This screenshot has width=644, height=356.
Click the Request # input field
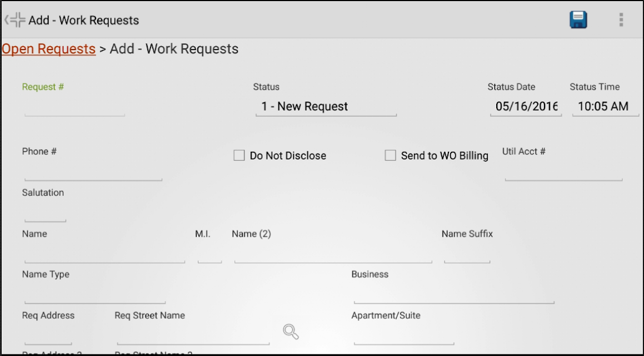[x=74, y=107]
